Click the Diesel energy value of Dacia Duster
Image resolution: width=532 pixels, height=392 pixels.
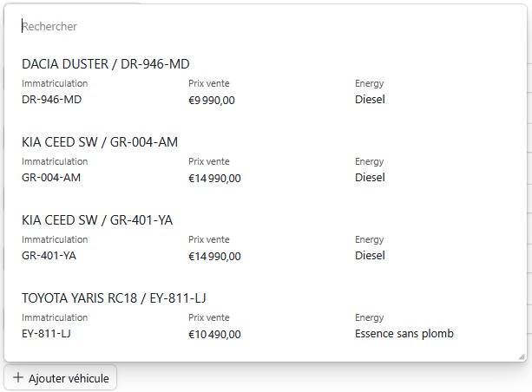point(370,100)
